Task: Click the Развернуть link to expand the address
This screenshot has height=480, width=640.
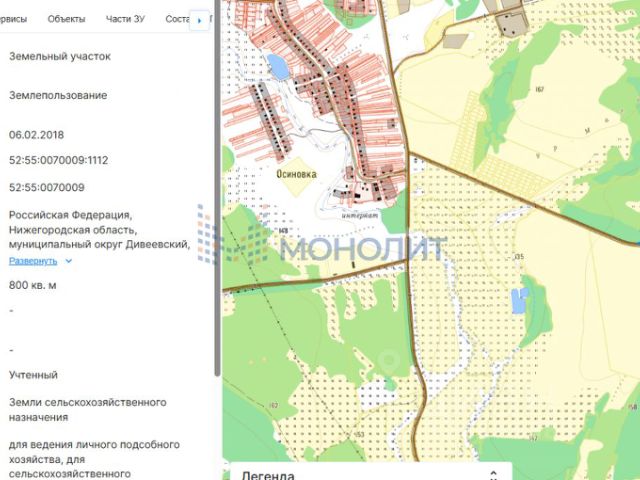Action: pos(33,261)
